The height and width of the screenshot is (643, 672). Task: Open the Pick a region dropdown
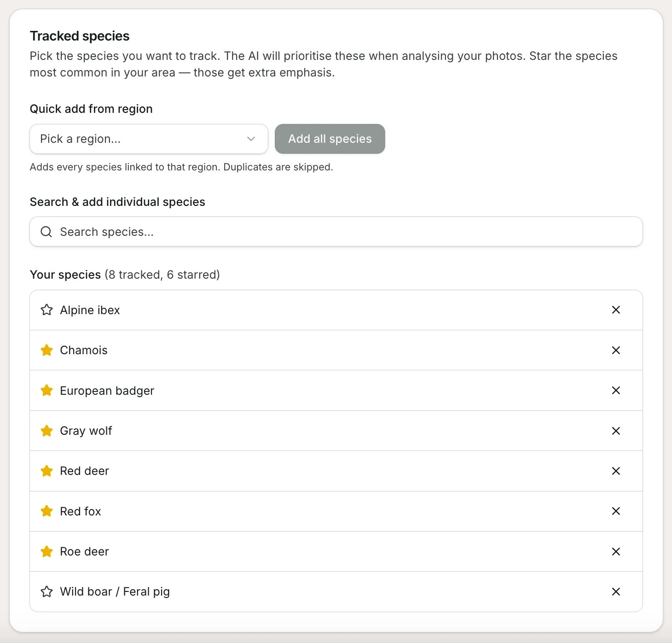[x=149, y=139]
